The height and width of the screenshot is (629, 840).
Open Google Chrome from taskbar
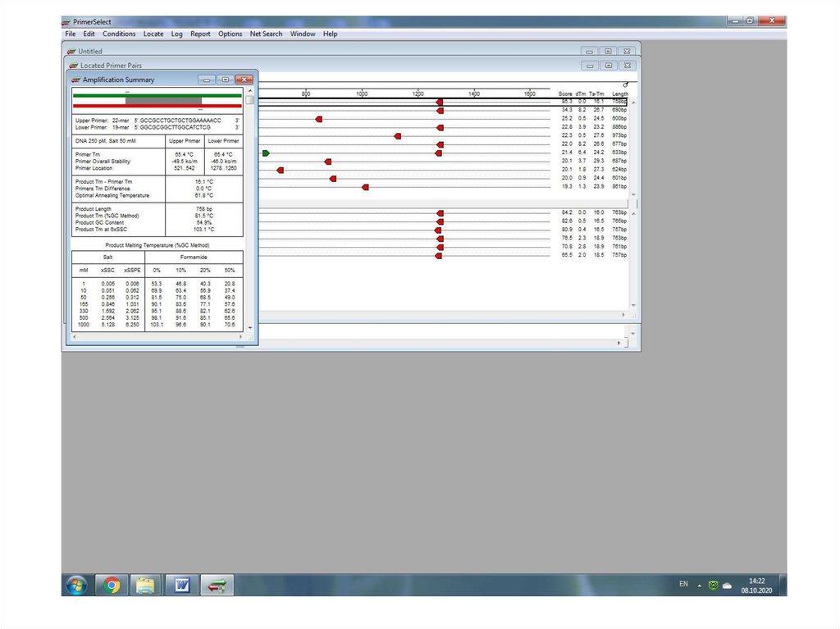pos(112,585)
